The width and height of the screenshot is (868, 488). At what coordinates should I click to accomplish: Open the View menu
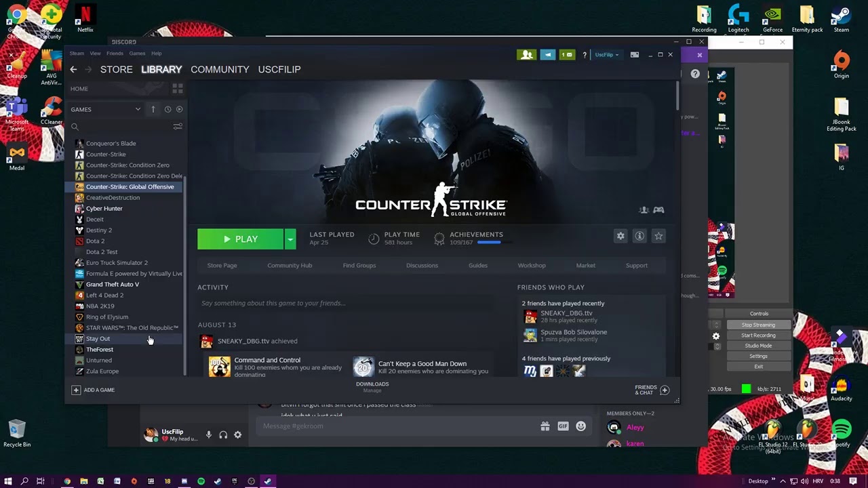click(x=96, y=54)
